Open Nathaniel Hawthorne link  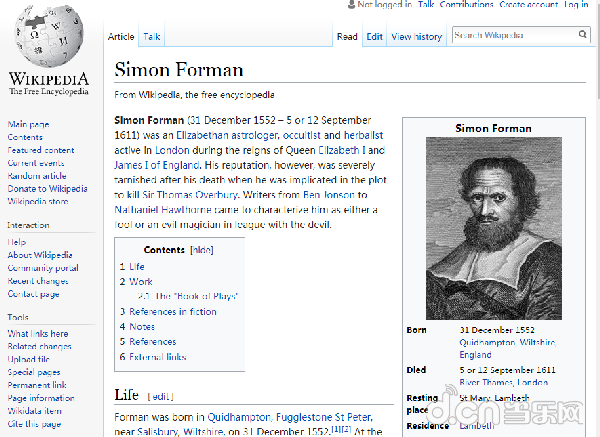coord(163,210)
